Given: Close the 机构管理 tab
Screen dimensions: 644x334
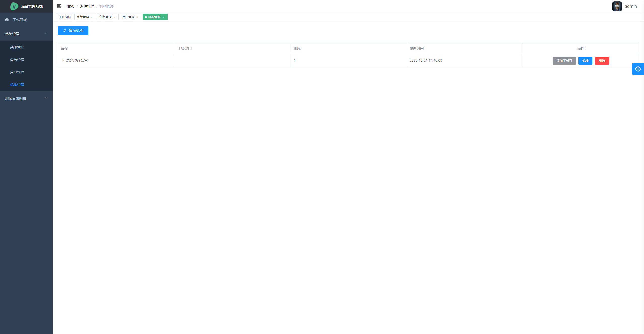Looking at the screenshot, I should [164, 17].
